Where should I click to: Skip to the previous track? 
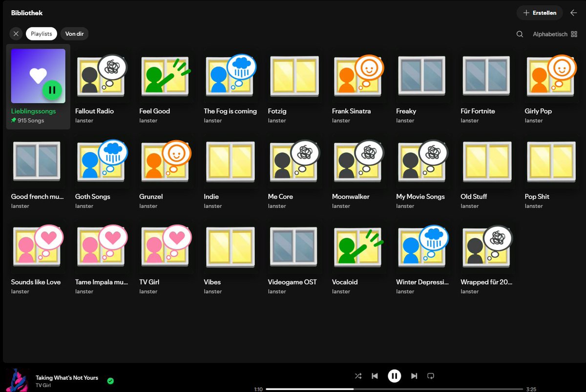coord(375,376)
